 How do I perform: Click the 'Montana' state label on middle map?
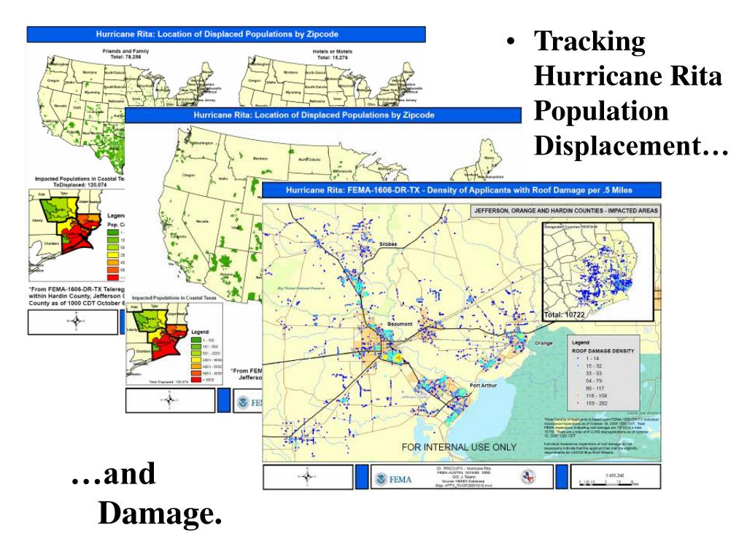(x=260, y=158)
